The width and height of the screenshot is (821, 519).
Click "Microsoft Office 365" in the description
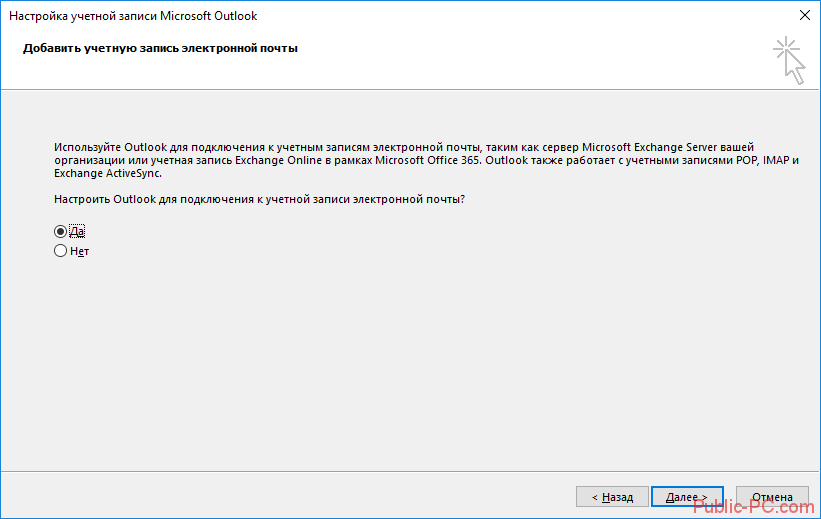click(x=427, y=160)
